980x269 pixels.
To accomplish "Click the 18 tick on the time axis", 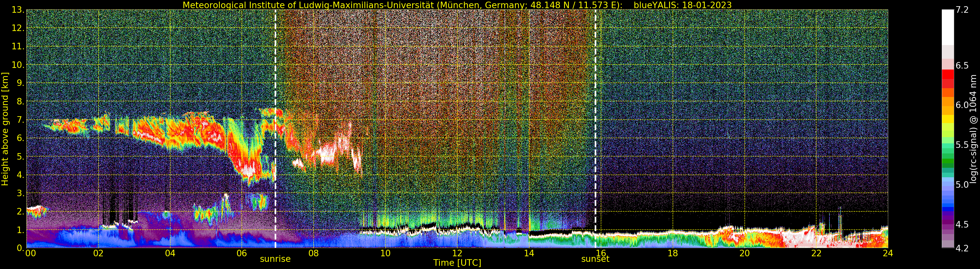I will click(x=673, y=253).
